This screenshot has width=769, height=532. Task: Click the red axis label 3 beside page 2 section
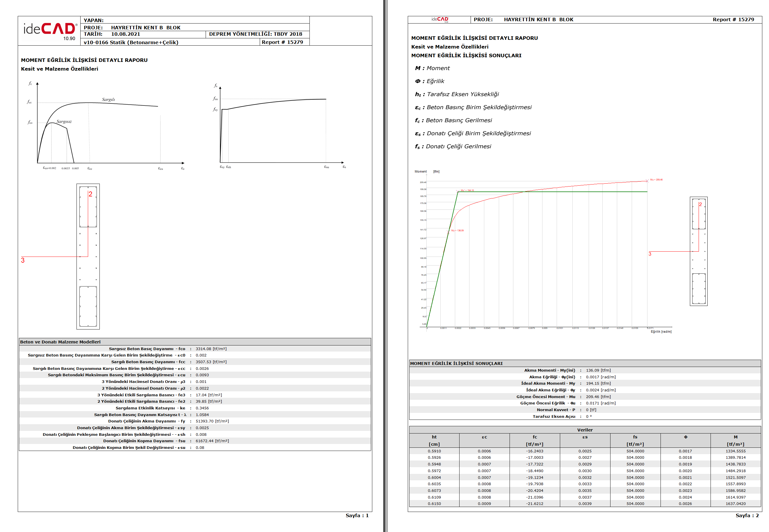[649, 254]
